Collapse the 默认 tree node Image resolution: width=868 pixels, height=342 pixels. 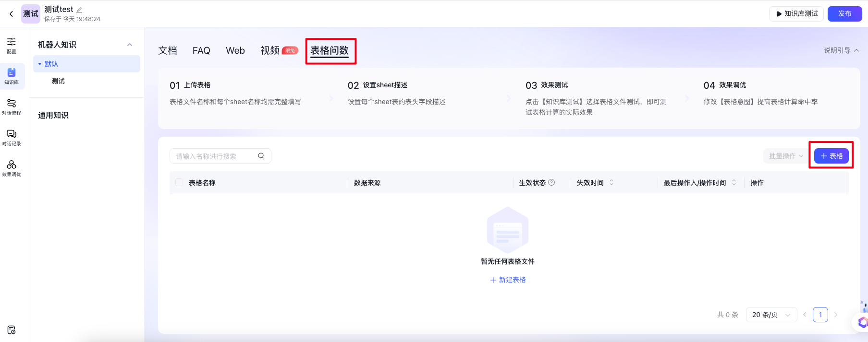coord(40,64)
